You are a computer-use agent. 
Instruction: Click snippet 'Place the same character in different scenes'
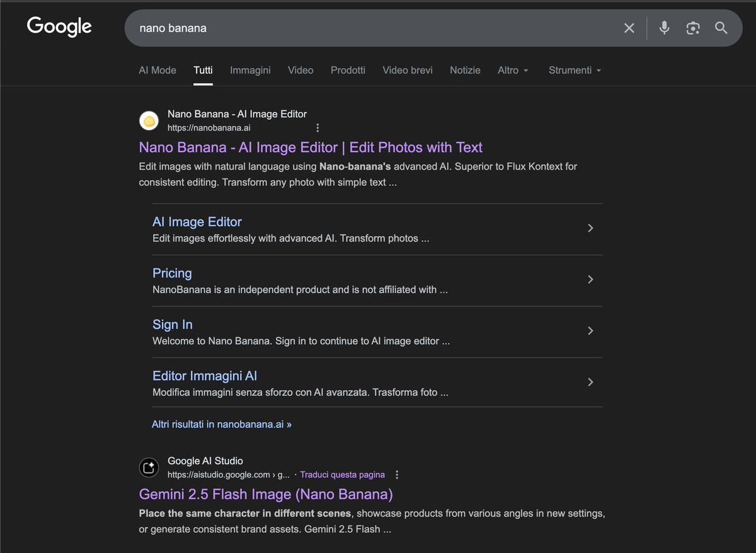(244, 513)
